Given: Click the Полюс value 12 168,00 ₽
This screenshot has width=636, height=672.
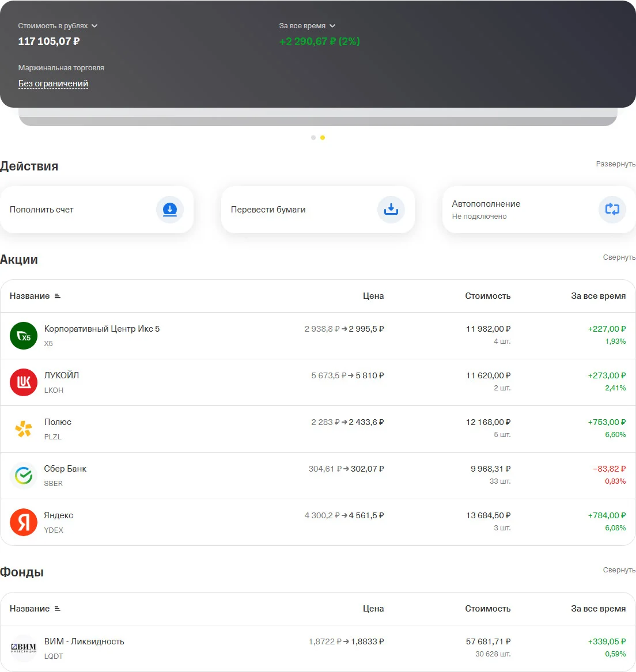Looking at the screenshot, I should click(488, 422).
